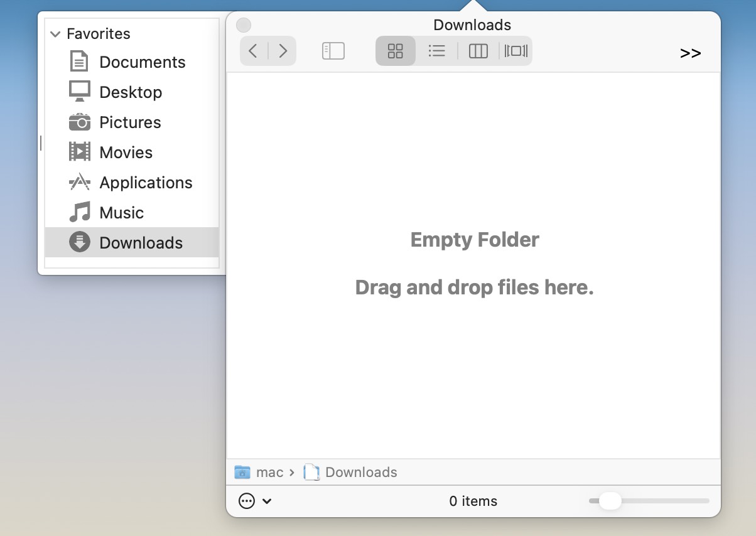Open Documents in the sidebar
Viewport: 756px width, 536px height.
(x=142, y=62)
